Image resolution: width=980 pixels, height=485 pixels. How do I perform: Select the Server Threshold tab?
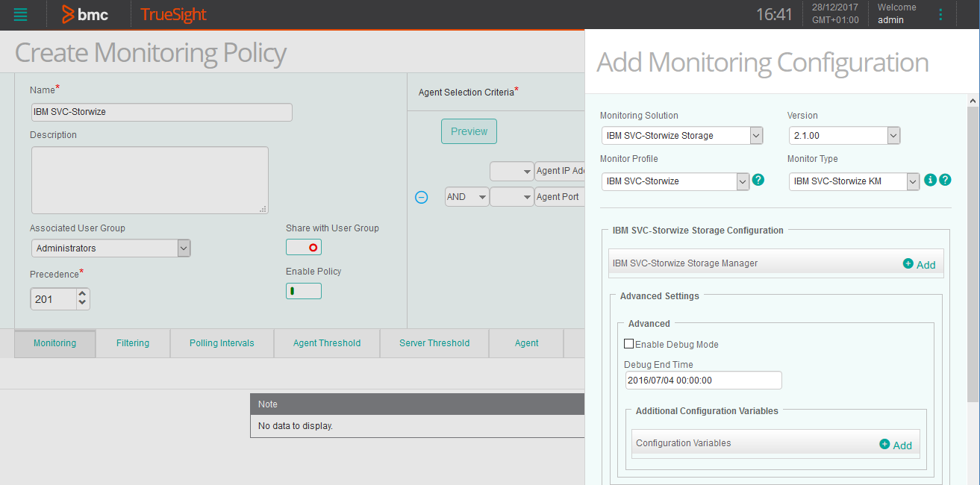pyautogui.click(x=434, y=342)
